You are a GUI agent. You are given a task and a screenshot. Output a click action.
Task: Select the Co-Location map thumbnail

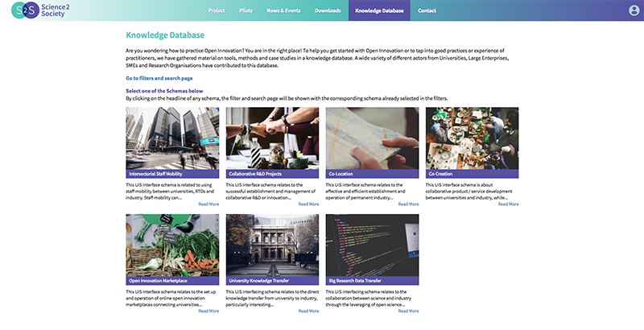point(372,138)
